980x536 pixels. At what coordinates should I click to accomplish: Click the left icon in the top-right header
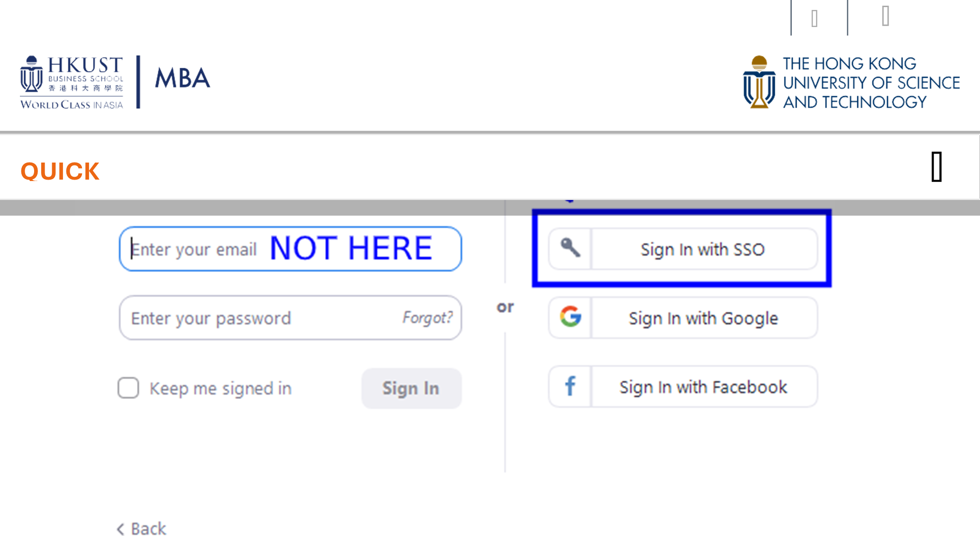[x=815, y=18]
